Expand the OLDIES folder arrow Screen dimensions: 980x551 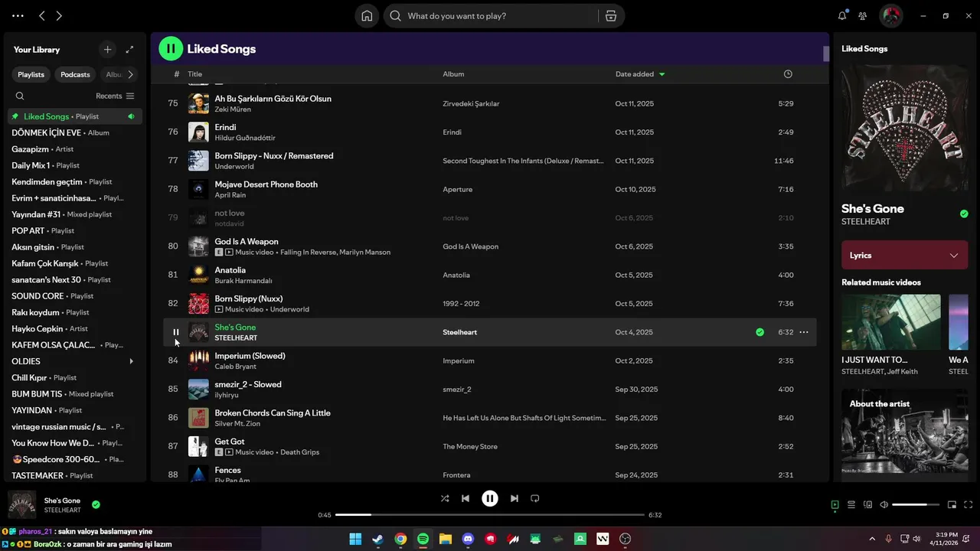132,361
